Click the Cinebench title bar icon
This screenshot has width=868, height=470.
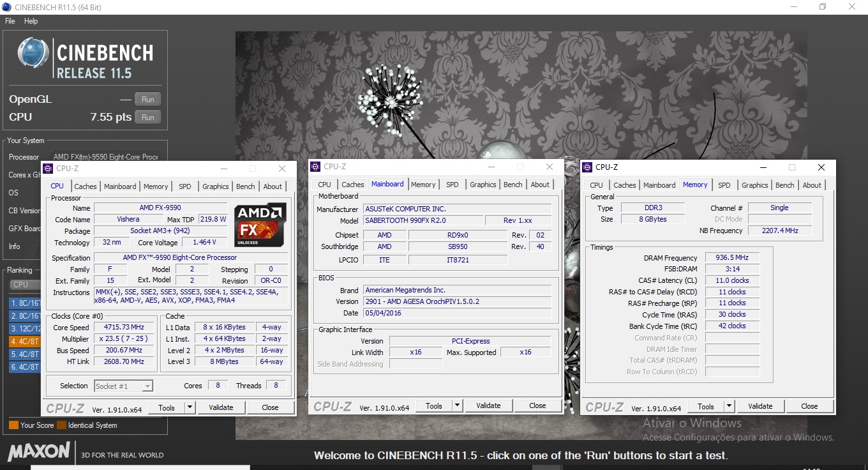pyautogui.click(x=7, y=7)
